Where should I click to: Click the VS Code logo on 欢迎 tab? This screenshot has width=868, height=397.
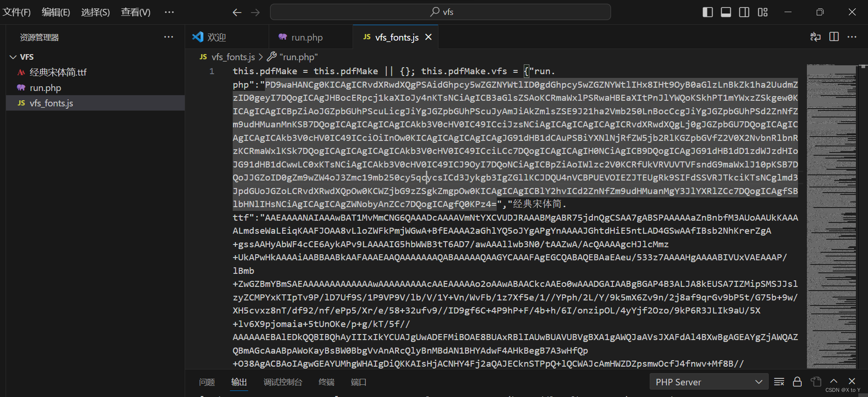pyautogui.click(x=198, y=37)
